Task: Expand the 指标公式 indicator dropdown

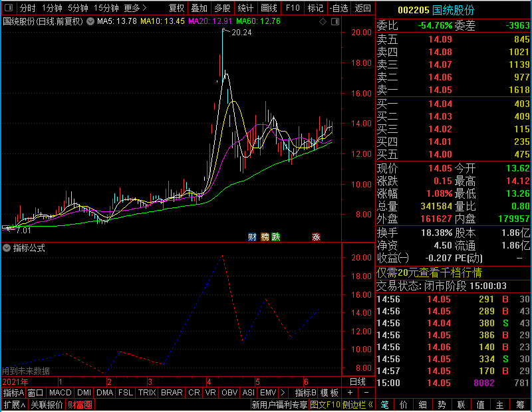Action: point(7,248)
